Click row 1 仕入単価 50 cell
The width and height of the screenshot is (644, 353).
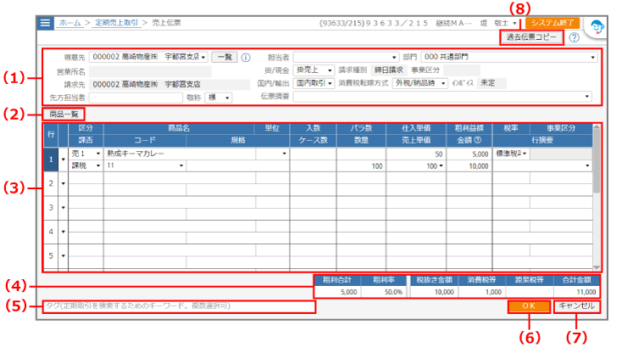pos(416,154)
